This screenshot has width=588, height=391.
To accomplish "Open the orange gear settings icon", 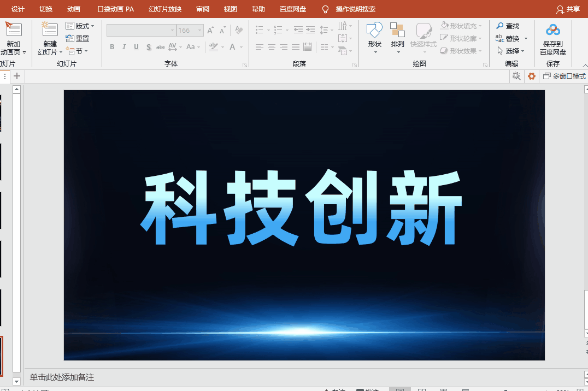I will click(531, 76).
